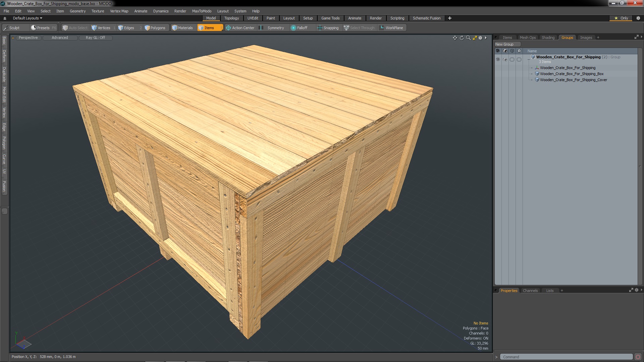Click the Name column header
This screenshot has height=362, width=644.
tap(532, 51)
